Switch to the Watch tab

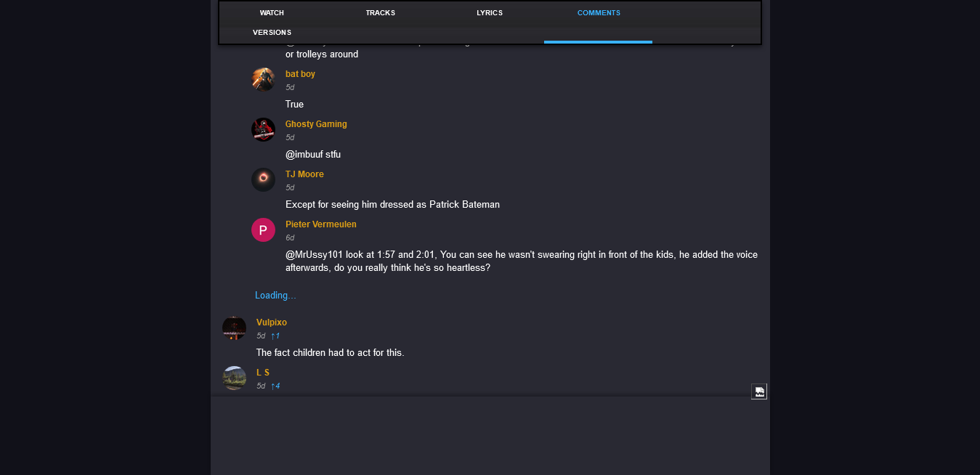tap(272, 13)
